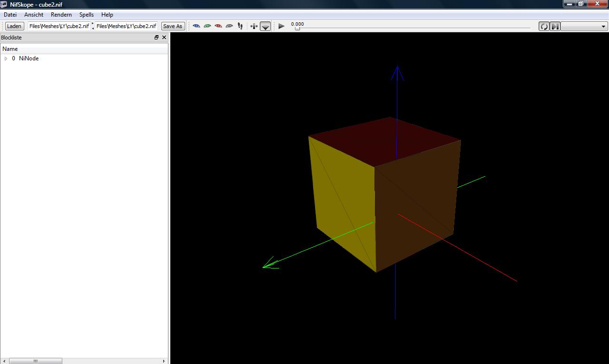Click the green eye view icon
This screenshot has width=609, height=364.
[x=207, y=26]
